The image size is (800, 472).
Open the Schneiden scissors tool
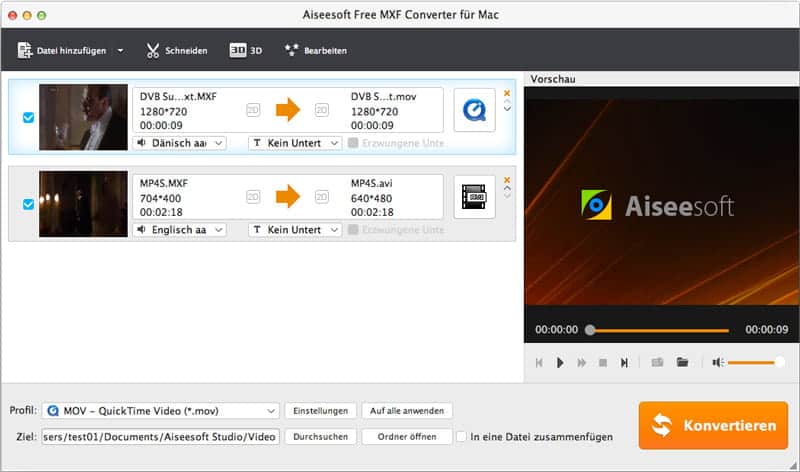[177, 51]
